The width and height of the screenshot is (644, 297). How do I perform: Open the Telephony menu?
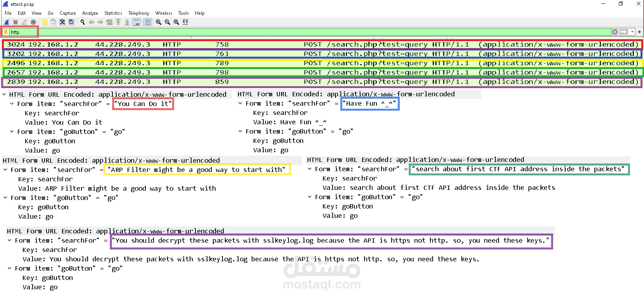pos(139,13)
